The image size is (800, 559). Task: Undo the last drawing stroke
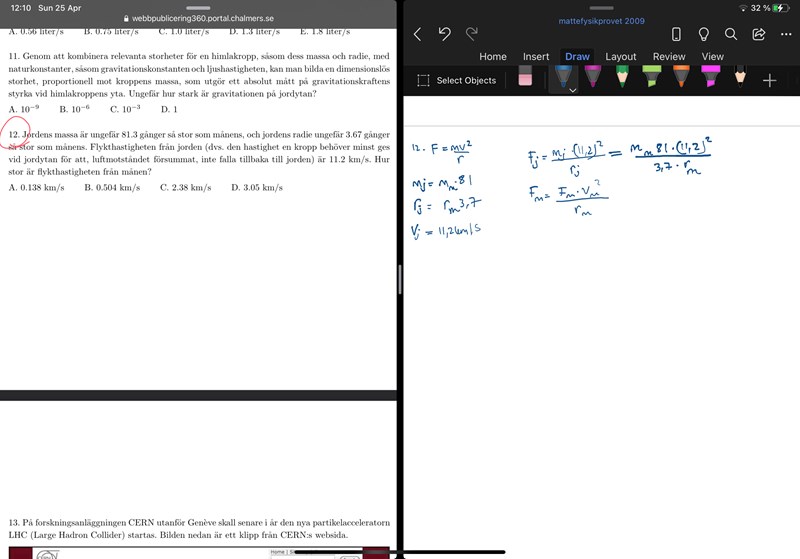point(445,34)
